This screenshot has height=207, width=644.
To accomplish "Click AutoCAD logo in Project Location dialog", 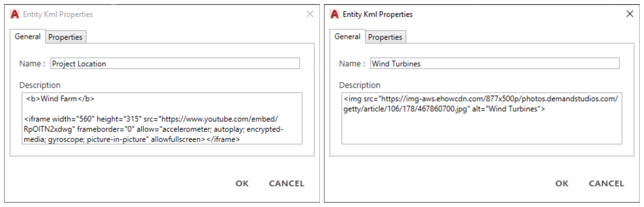I will pyautogui.click(x=14, y=14).
